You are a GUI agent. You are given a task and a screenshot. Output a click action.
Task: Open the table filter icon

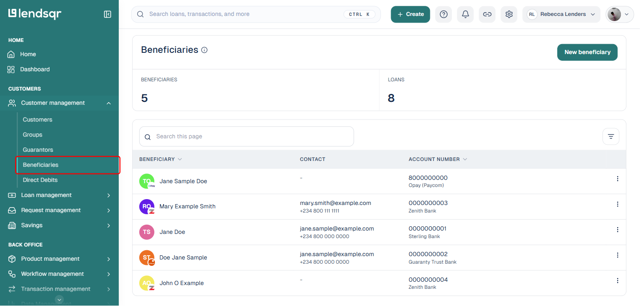pos(611,137)
